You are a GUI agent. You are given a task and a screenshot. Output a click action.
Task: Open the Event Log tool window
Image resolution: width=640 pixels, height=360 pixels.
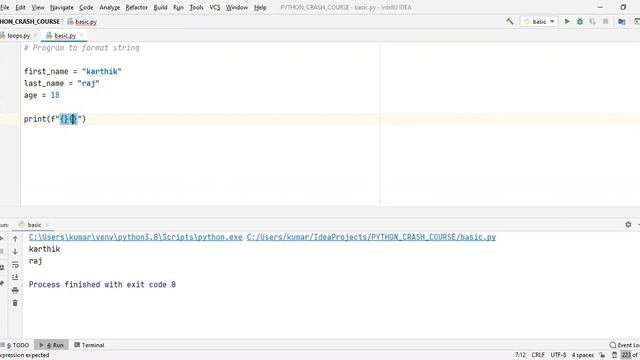[624, 345]
